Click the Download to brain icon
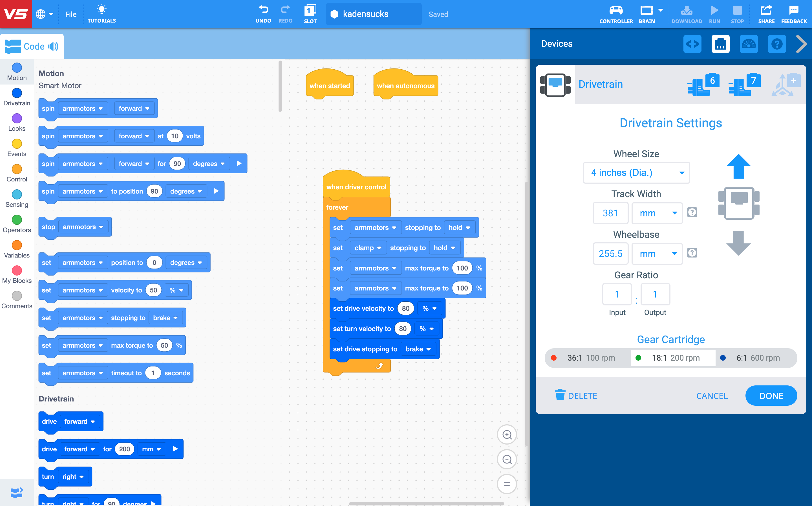 point(687,14)
